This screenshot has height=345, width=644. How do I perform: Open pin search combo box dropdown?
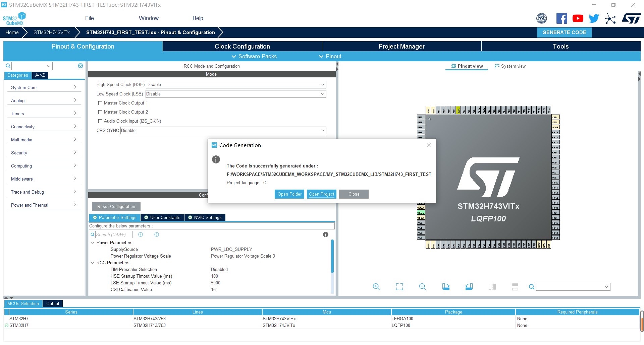tap(606, 287)
